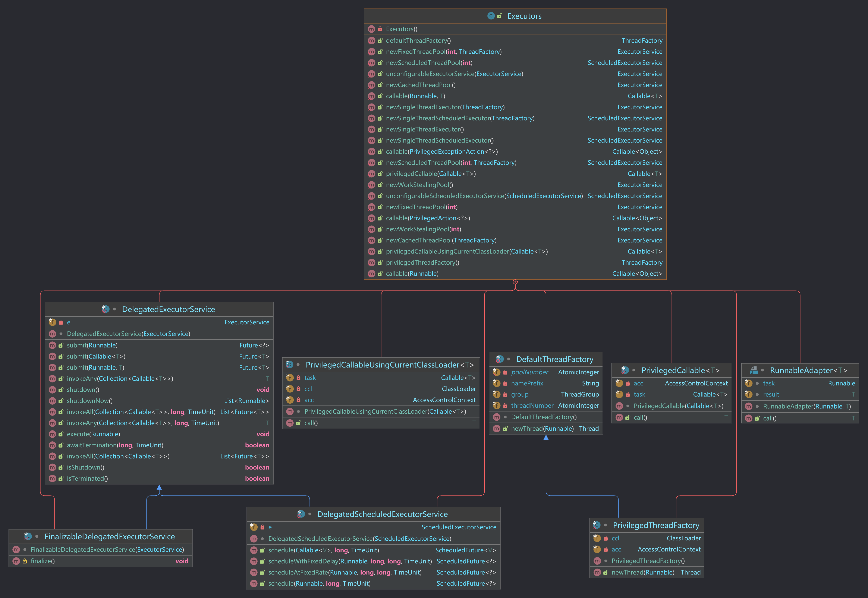Select the threadNumber field in DefaultThreadFactory
The width and height of the screenshot is (868, 598).
(532, 405)
